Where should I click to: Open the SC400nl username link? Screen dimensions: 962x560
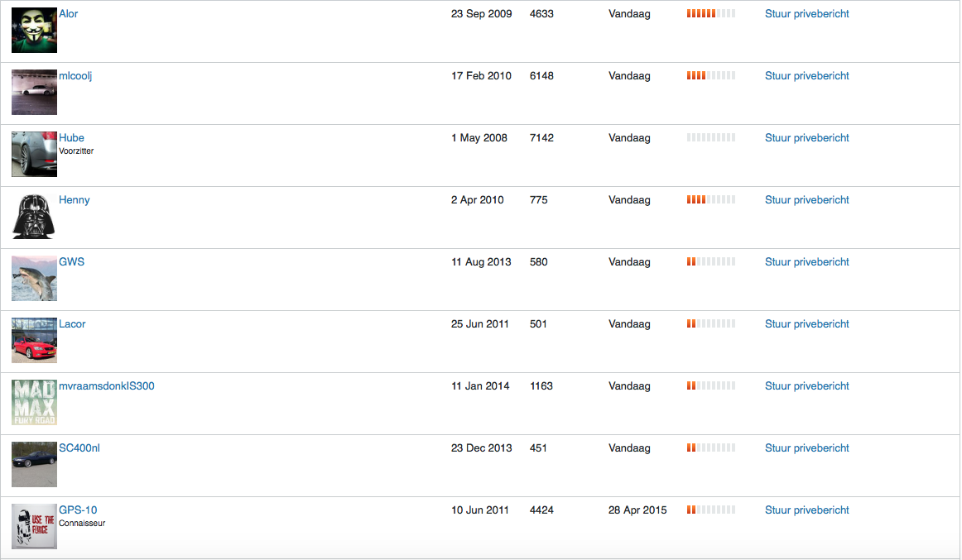[x=79, y=448]
